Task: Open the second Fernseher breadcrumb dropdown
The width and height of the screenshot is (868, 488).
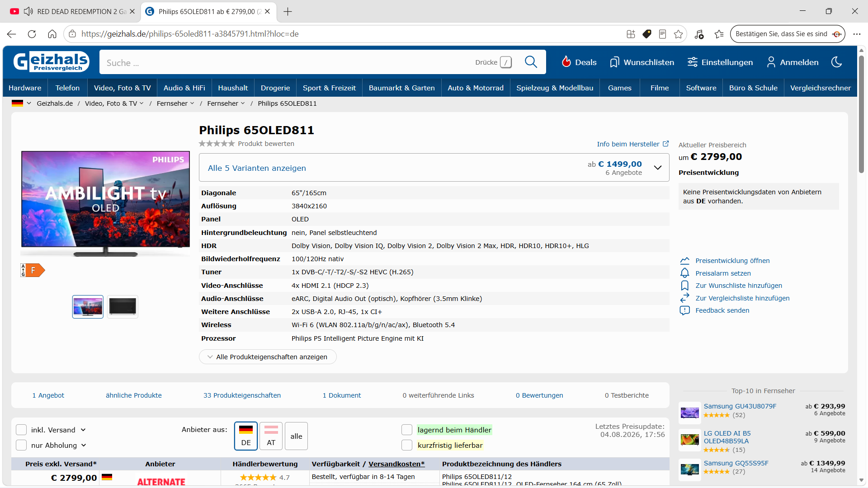Action: click(x=243, y=103)
